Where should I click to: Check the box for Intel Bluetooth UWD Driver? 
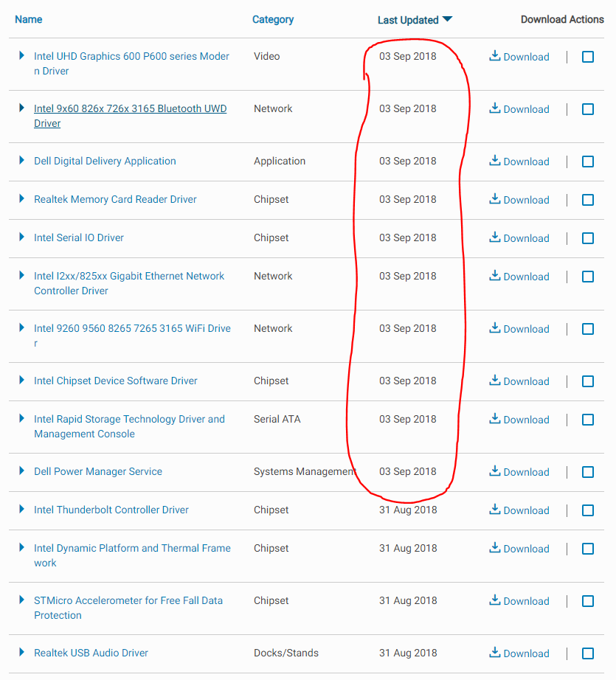[588, 109]
